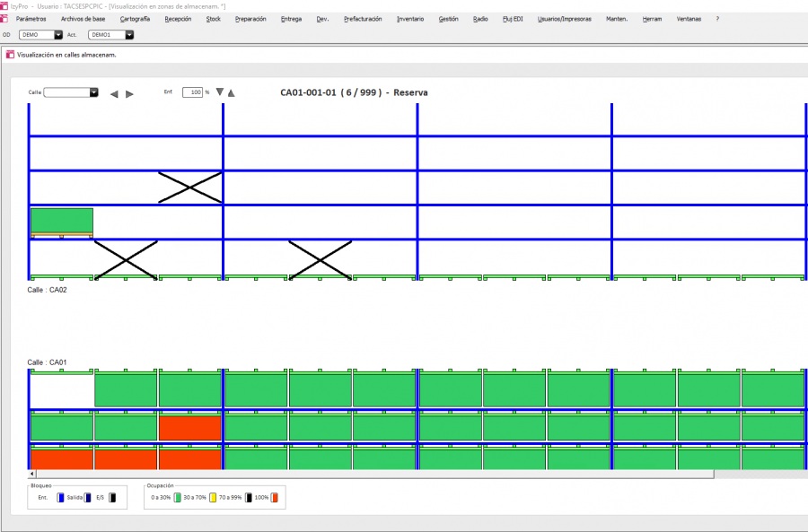Image resolution: width=808 pixels, height=532 pixels.
Task: Click the horizontal scrollbar left arrow
Action: pos(32,473)
